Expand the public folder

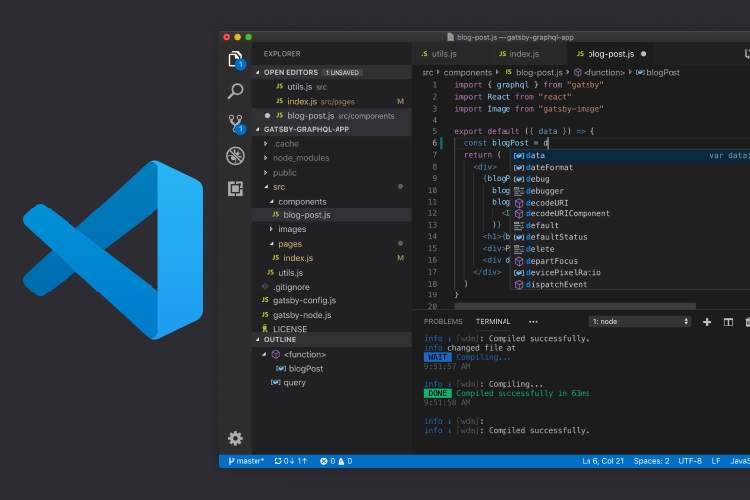tap(284, 172)
